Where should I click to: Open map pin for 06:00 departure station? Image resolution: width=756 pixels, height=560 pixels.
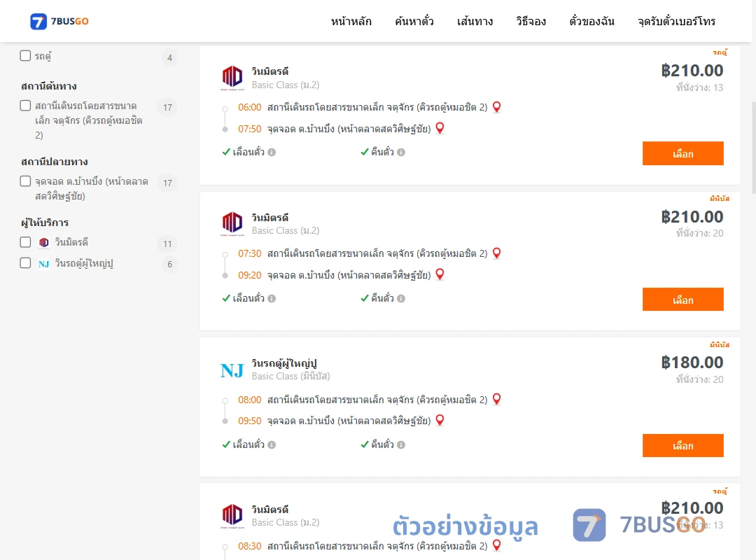pyautogui.click(x=496, y=107)
